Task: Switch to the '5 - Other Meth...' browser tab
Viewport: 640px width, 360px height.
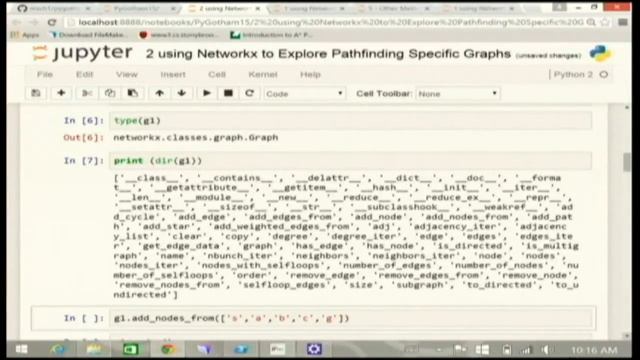Action: [x=393, y=8]
